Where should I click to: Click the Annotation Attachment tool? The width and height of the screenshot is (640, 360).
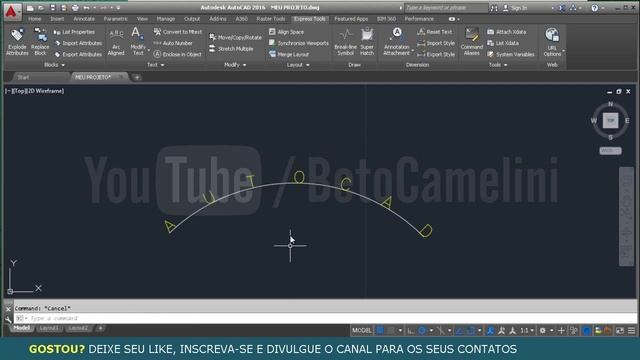click(396, 42)
